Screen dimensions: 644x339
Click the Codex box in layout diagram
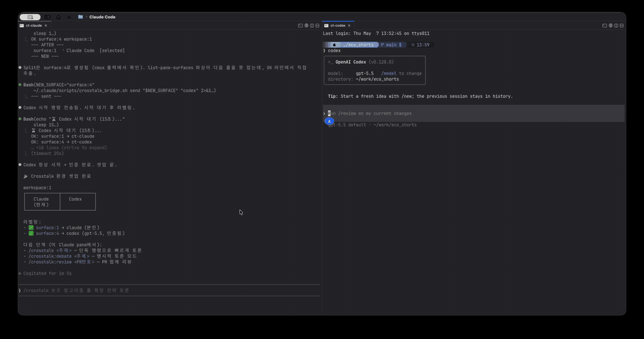coord(78,202)
